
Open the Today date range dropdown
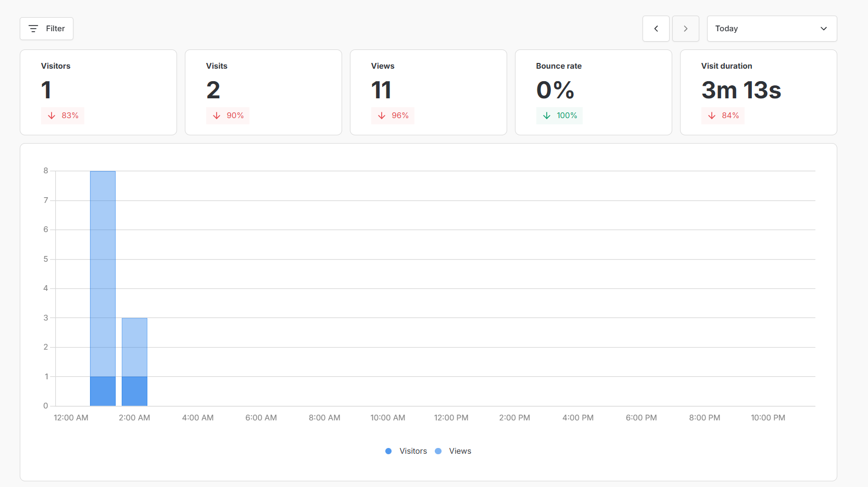coord(771,29)
